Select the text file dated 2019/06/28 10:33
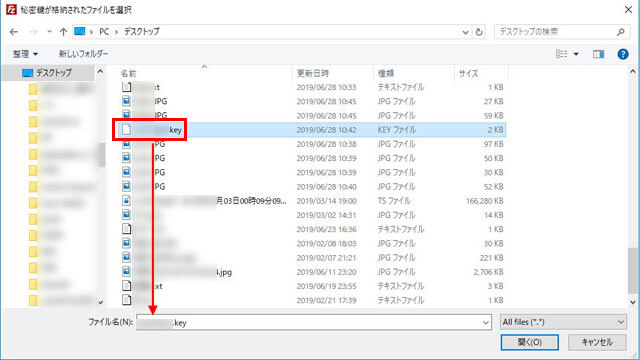The image size is (640, 360). pyautogui.click(x=312, y=87)
